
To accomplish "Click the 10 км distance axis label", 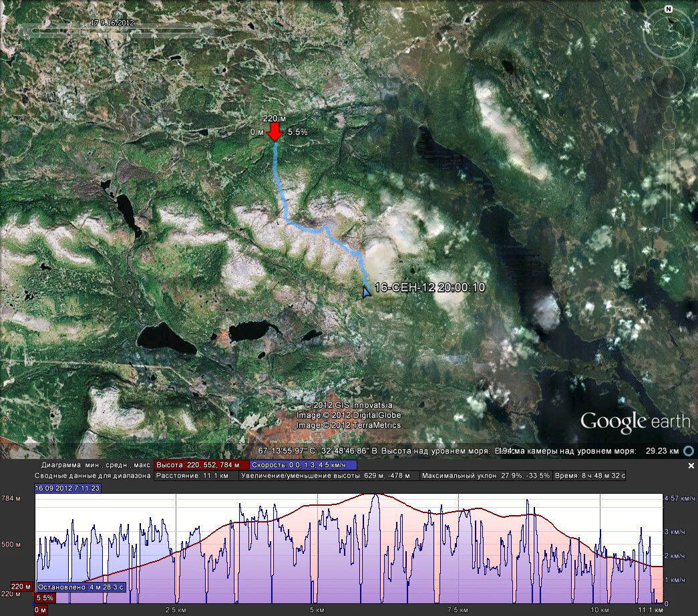I will coord(600,610).
